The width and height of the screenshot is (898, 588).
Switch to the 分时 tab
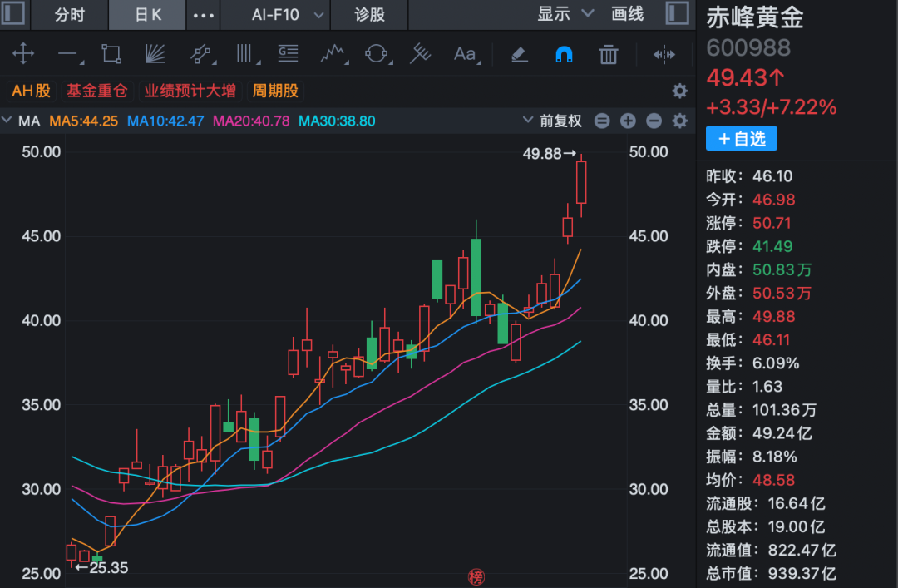(x=69, y=14)
